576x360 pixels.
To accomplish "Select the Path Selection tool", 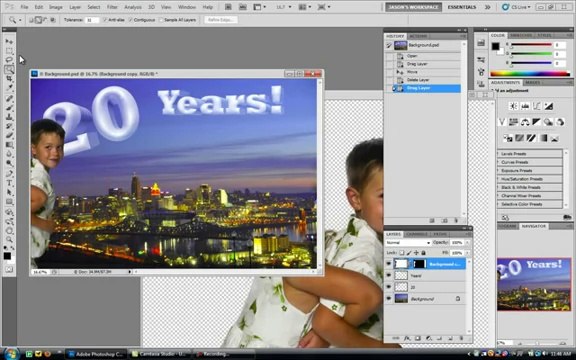I will pos(9,192).
